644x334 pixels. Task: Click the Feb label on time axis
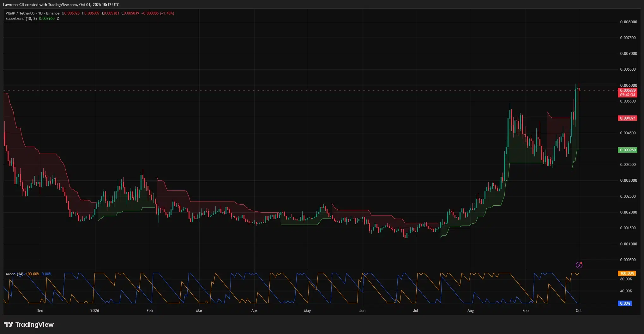(150, 311)
